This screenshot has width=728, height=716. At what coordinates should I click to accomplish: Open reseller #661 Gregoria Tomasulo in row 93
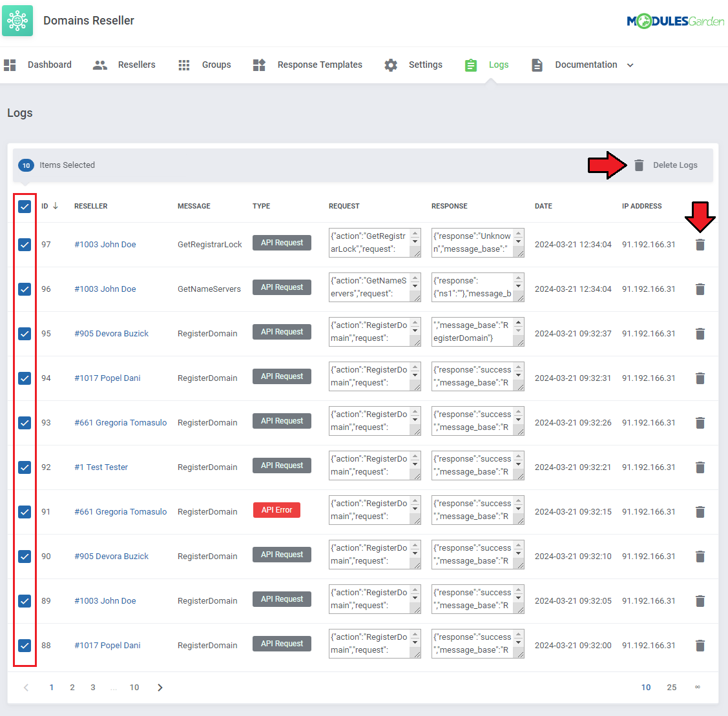pos(120,423)
